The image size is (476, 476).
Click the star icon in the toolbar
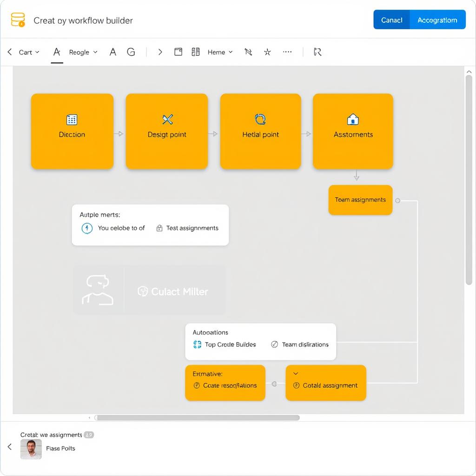(x=267, y=52)
